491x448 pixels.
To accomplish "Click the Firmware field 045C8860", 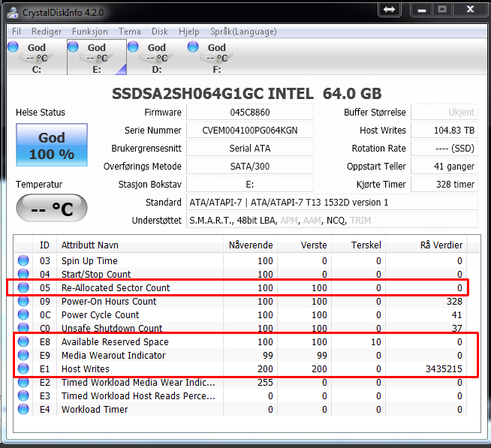I will [x=250, y=112].
